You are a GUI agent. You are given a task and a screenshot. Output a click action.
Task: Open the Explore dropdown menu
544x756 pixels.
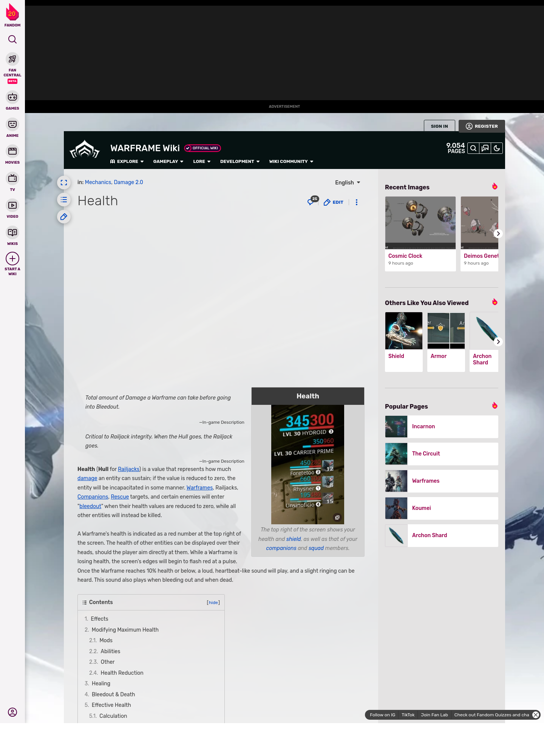[x=127, y=161]
